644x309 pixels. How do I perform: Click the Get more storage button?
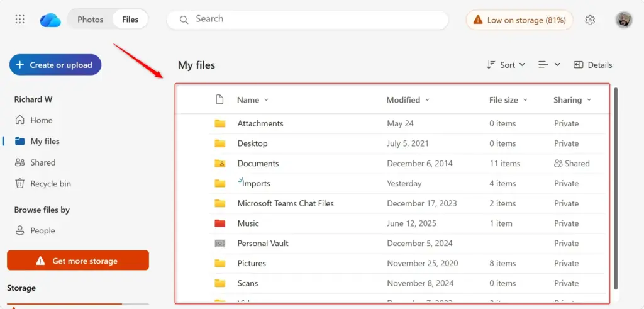pyautogui.click(x=78, y=261)
